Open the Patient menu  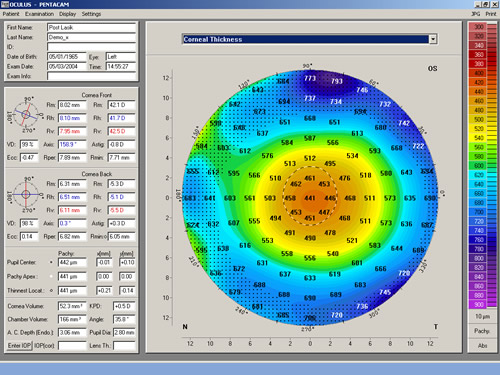[x=11, y=14]
